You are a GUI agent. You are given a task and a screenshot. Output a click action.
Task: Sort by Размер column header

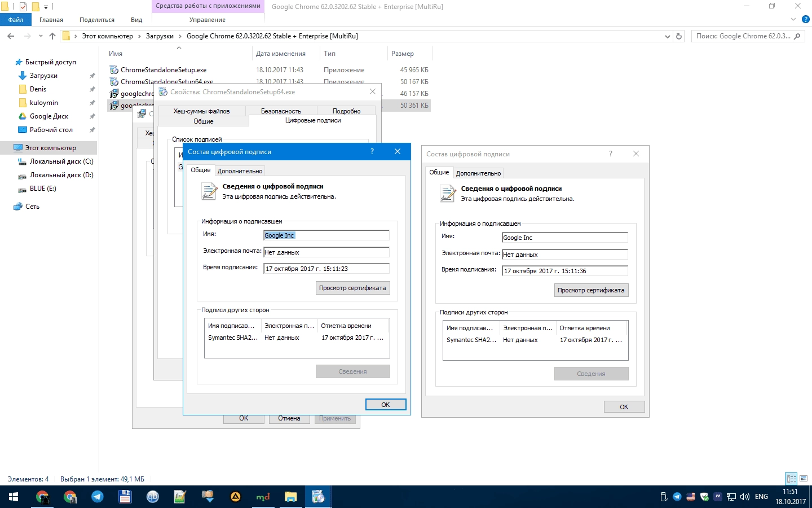(410, 54)
